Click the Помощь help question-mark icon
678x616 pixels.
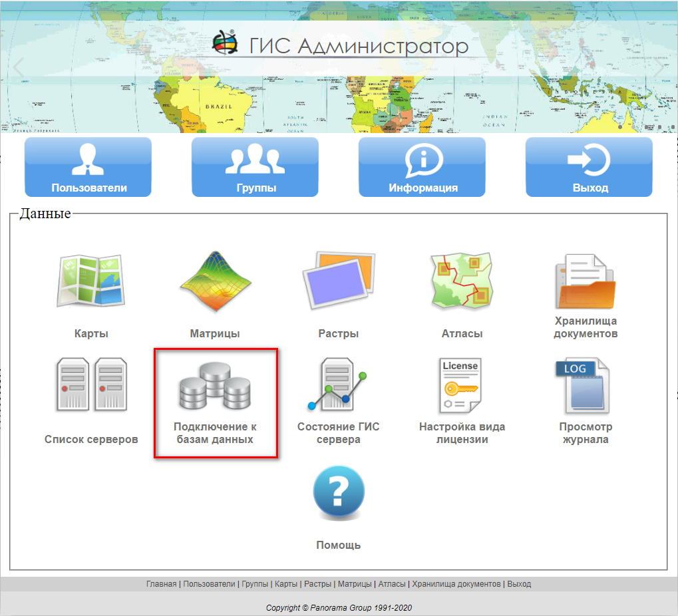(338, 493)
